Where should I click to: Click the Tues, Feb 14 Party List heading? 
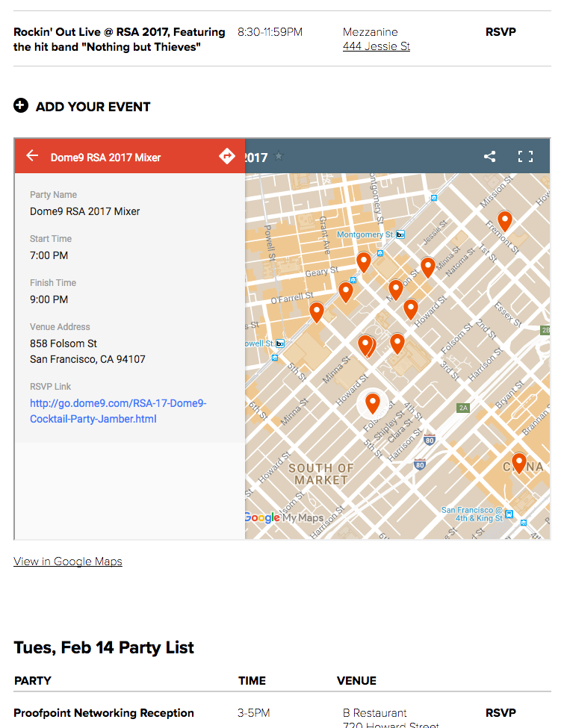104,647
